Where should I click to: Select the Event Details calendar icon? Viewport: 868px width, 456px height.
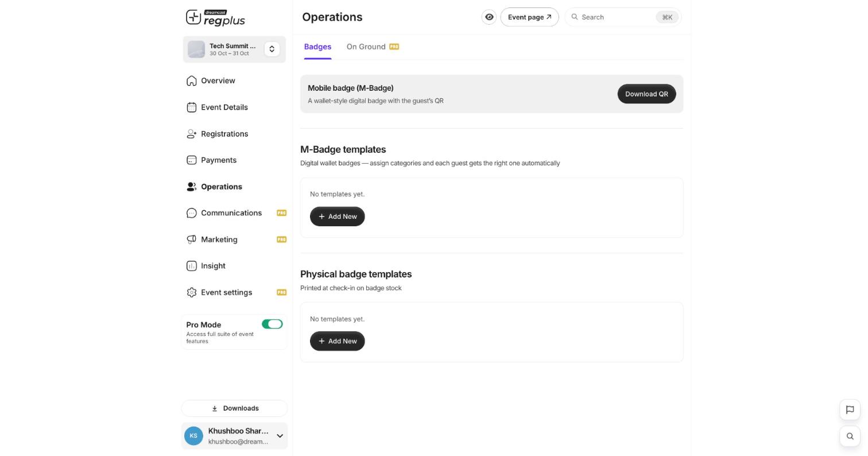pos(192,107)
